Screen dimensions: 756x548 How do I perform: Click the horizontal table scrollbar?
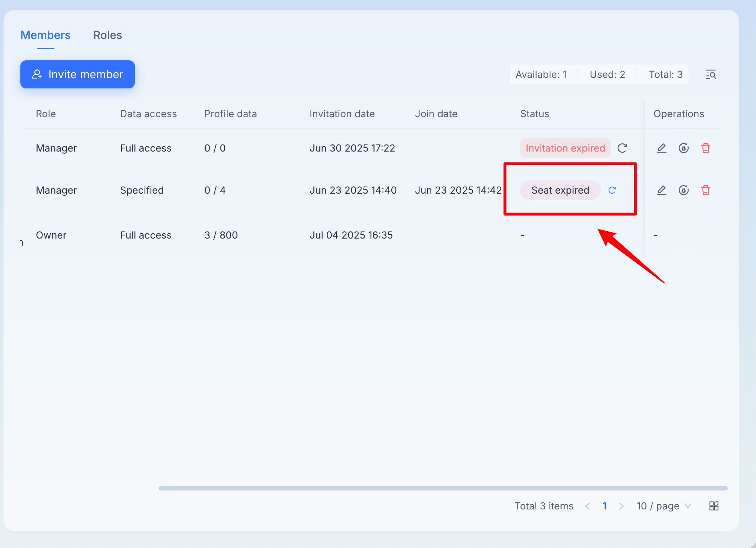pyautogui.click(x=443, y=488)
